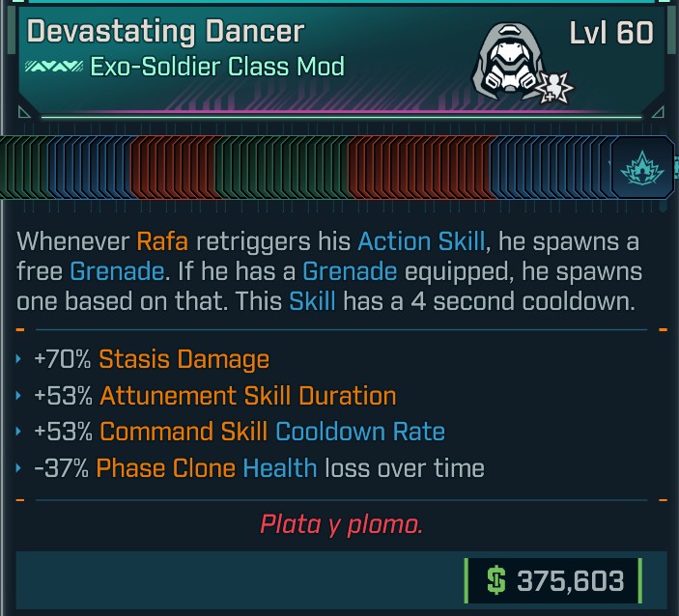Click the arrow bullet beside Command Skill Cooldown
679x616 pixels.
click(x=18, y=432)
